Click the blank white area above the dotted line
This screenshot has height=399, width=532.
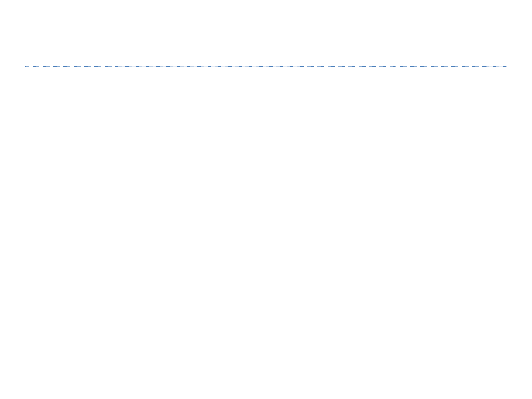(x=266, y=33)
